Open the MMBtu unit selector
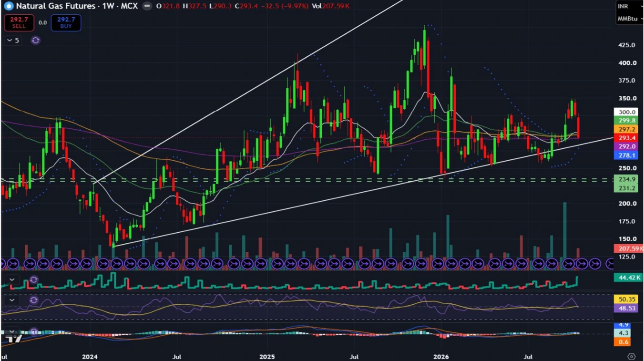 point(629,19)
